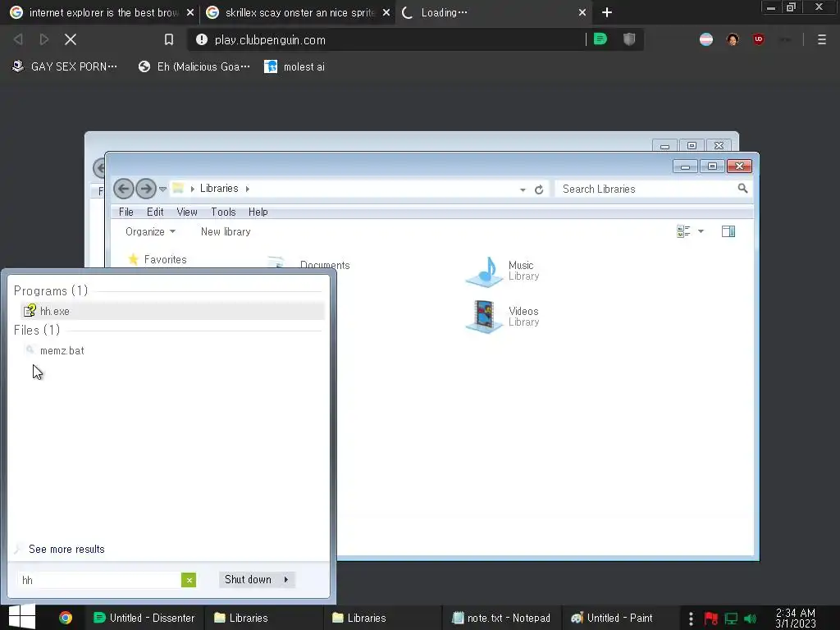Image resolution: width=840 pixels, height=630 pixels.
Task: Bookmark the page with the bookmark icon
Action: pos(169,39)
